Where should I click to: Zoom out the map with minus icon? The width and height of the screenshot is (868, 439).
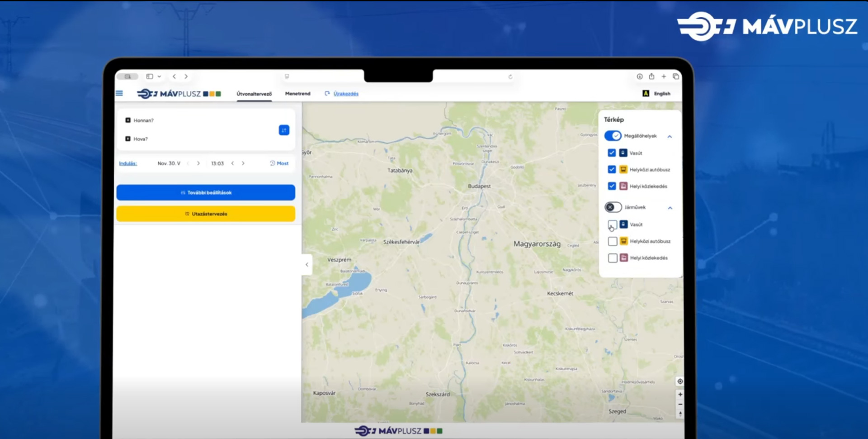coord(680,404)
